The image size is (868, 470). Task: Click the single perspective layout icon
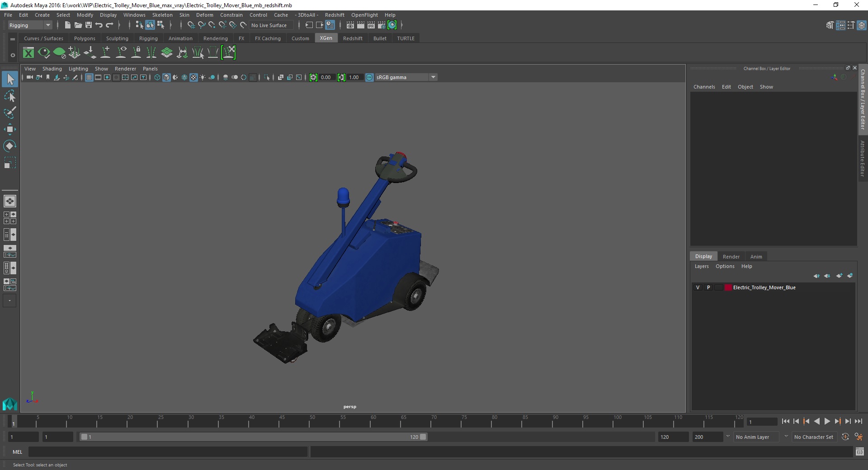9,201
